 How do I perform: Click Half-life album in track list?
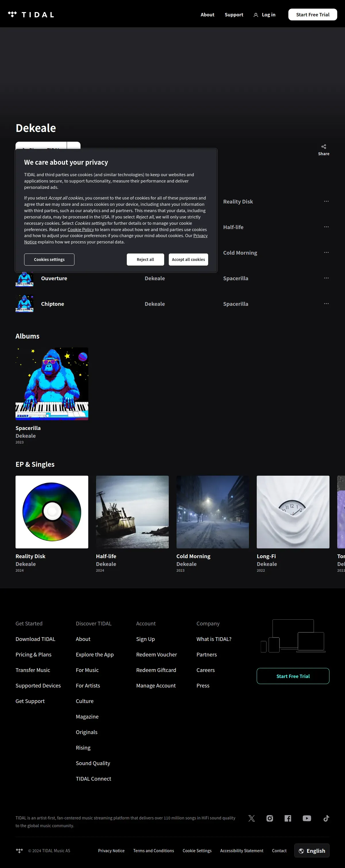point(233,227)
